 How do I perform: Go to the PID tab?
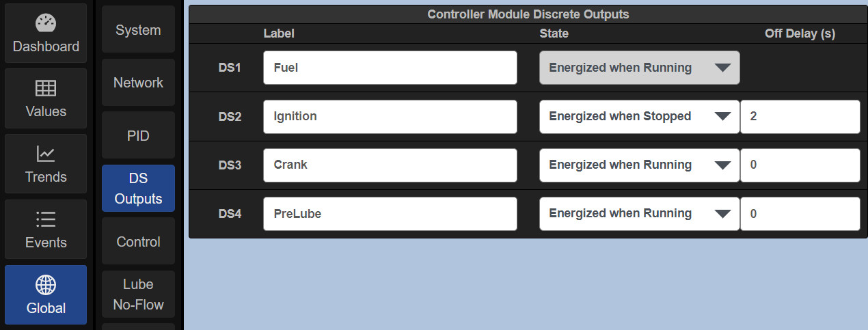pos(138,136)
